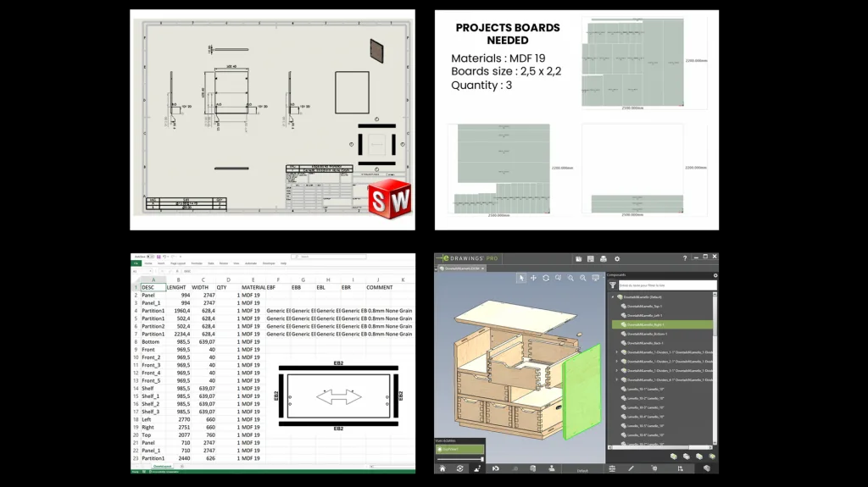Click the Print icon in eDrawings header
The image size is (868, 487).
point(604,258)
